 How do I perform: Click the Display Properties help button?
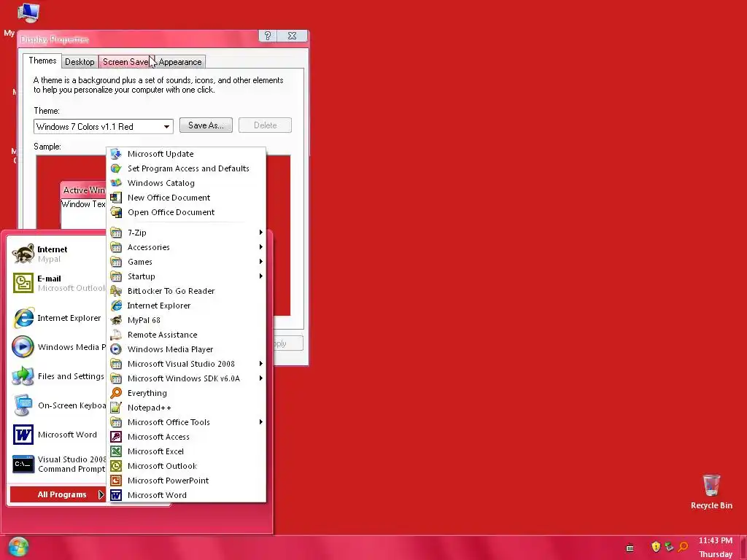click(267, 36)
